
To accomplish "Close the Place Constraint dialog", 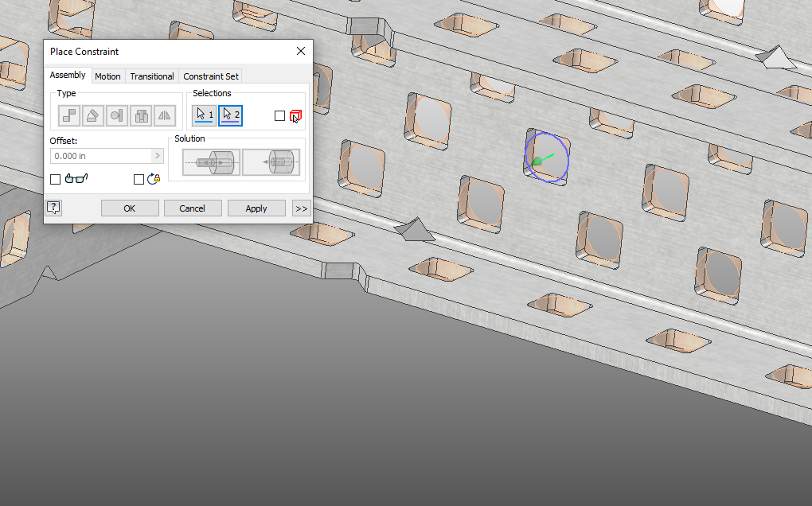I will point(301,51).
